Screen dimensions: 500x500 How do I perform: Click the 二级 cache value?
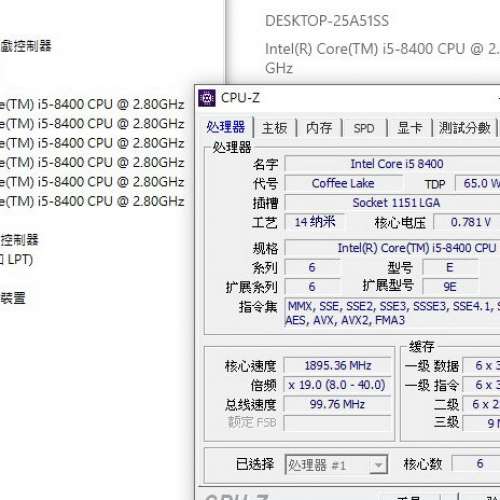[x=482, y=404]
